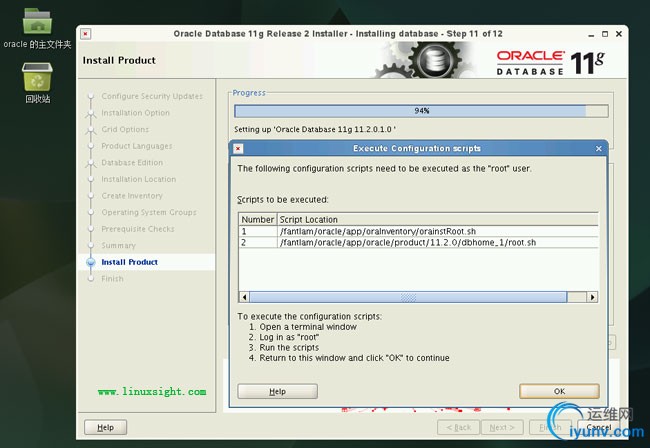Image resolution: width=650 pixels, height=448 pixels.
Task: Click the installer's bottom-left Help button
Action: pos(105,427)
